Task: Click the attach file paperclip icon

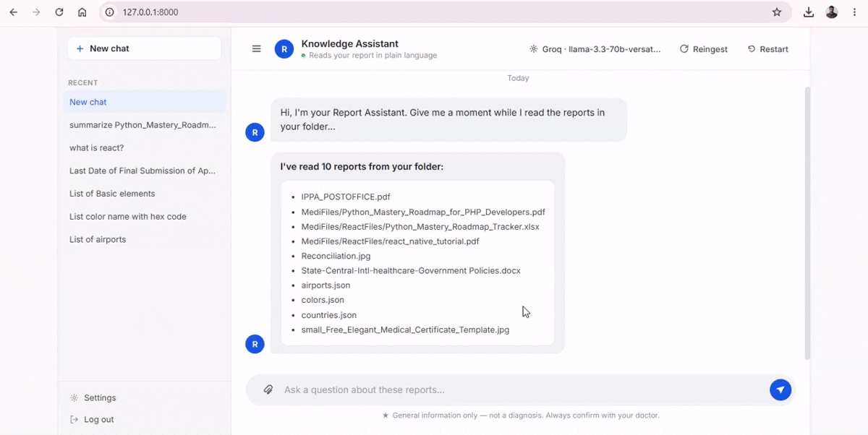Action: (x=268, y=389)
